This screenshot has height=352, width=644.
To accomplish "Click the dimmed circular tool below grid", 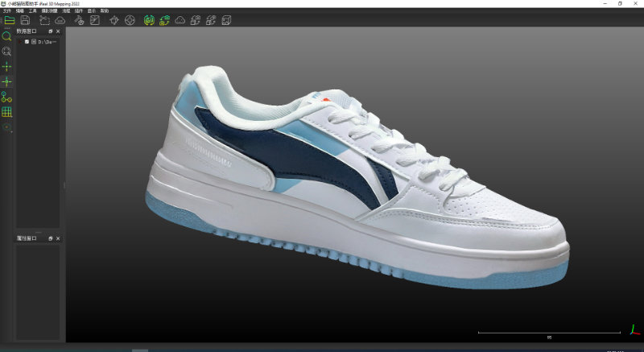I will (x=7, y=127).
